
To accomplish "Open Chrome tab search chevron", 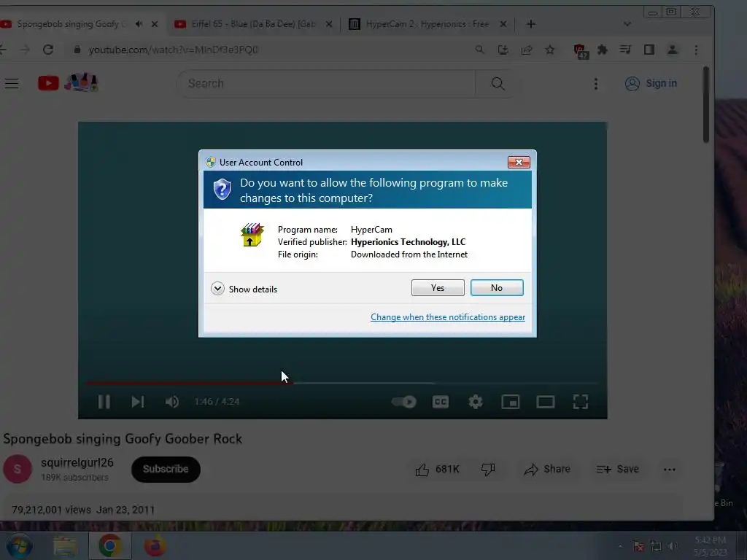I will (x=627, y=24).
